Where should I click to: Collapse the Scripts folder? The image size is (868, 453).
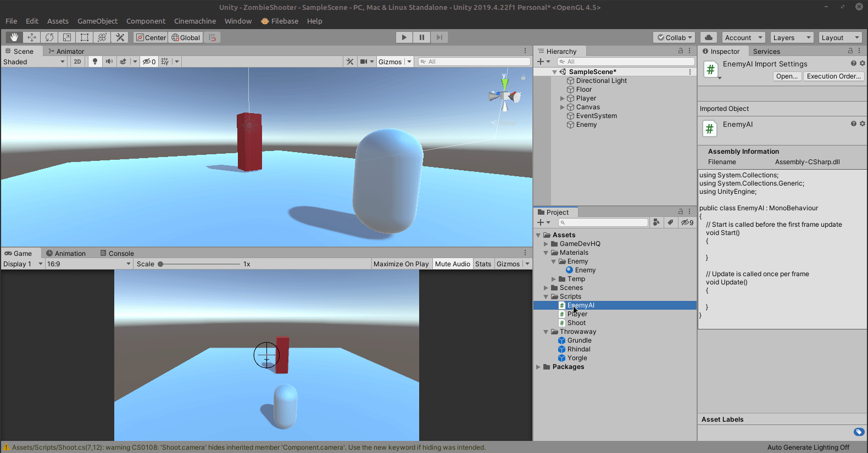[546, 297]
